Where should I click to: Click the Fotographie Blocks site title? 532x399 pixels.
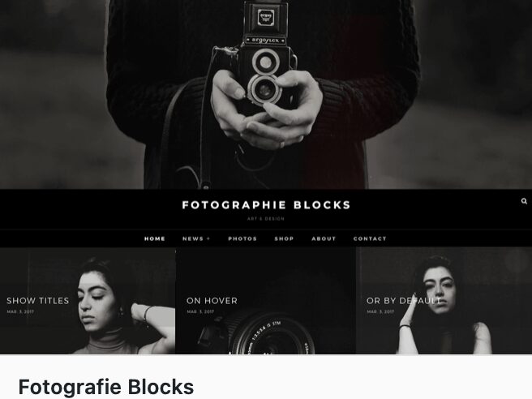[x=266, y=205]
